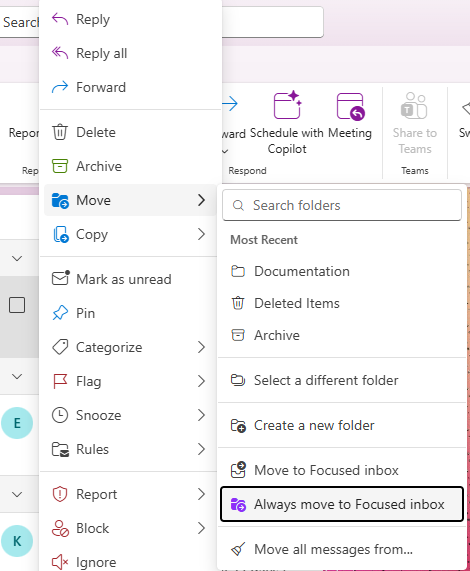This screenshot has height=571, width=470.
Task: Choose Move all messages from… option
Action: coord(342,549)
